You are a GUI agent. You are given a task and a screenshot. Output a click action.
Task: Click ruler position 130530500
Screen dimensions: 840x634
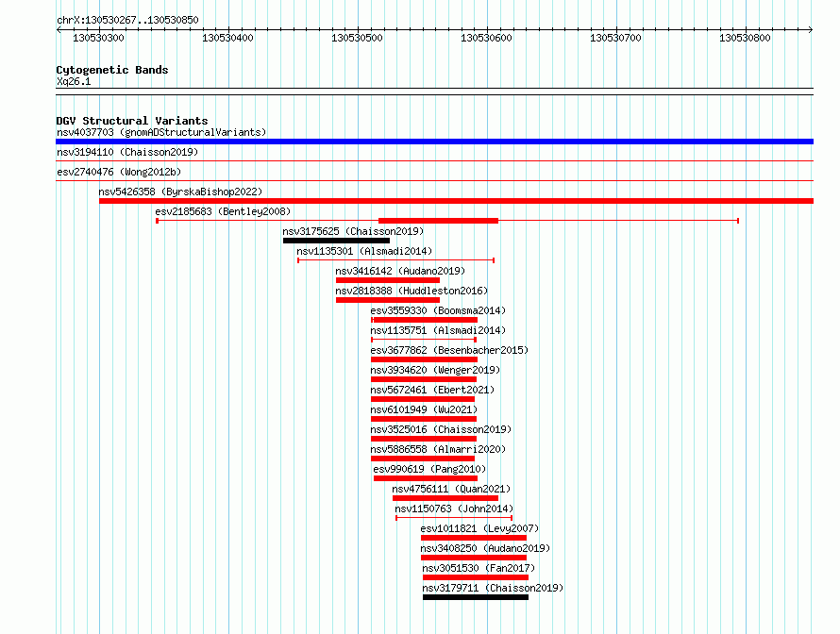click(x=358, y=38)
